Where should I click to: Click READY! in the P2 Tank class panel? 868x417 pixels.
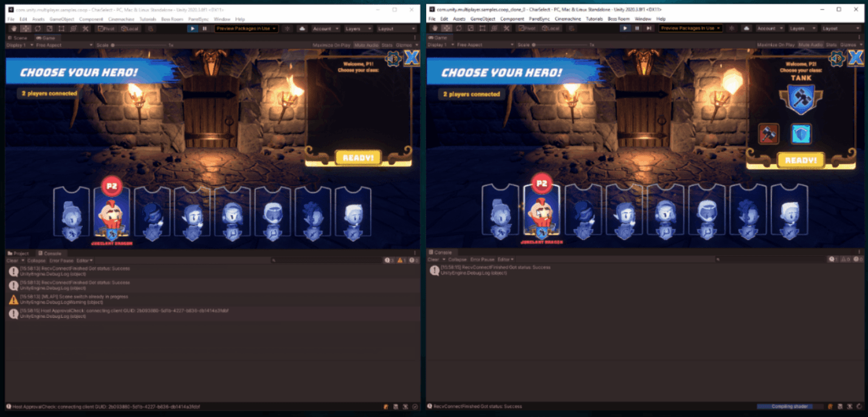point(801,160)
